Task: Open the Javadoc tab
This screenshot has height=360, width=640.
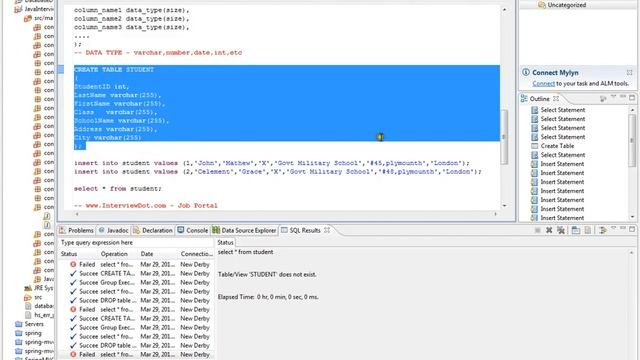Action: pos(113,230)
